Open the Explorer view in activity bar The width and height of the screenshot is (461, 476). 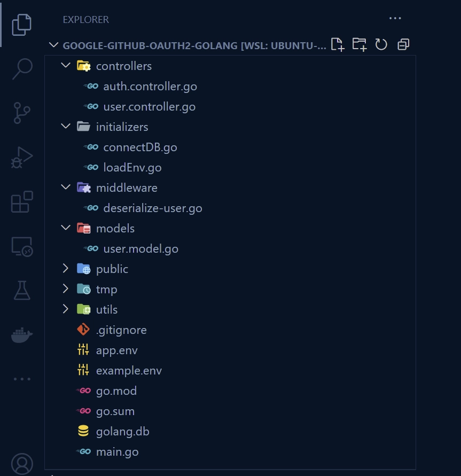tap(21, 25)
